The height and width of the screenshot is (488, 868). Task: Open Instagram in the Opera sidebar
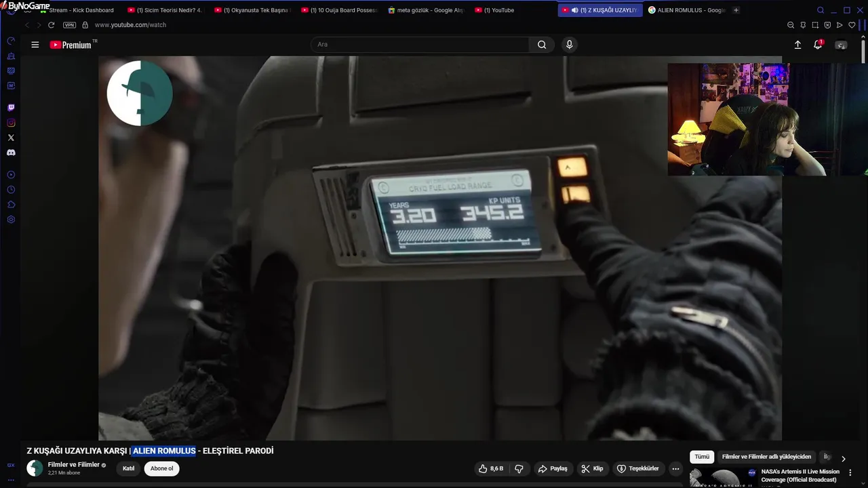(11, 123)
